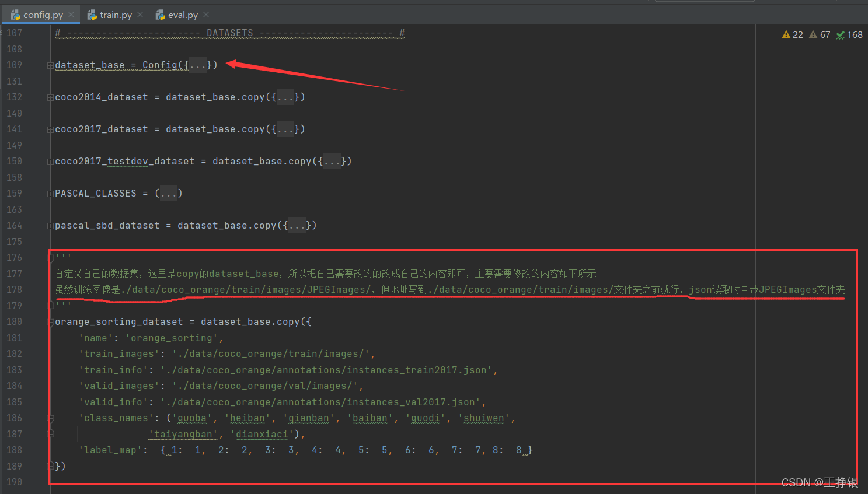Expand the folded dataset_base Config block

pos(50,65)
